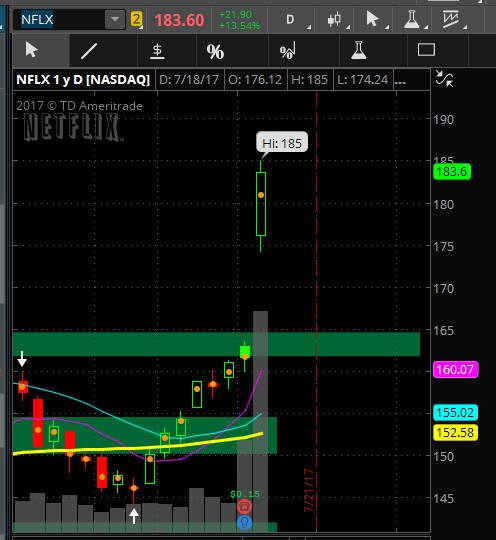Select the percent change drawing tool
This screenshot has height=540, width=496.
click(215, 52)
